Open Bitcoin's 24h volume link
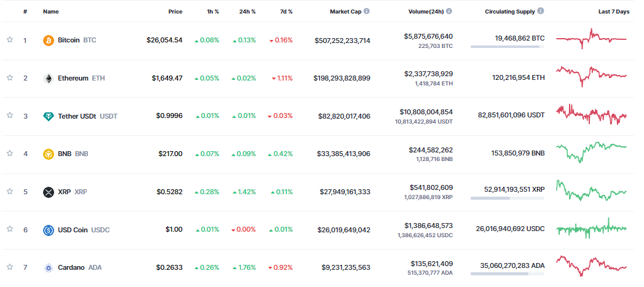Screen dimensions: 644x287 [428, 36]
